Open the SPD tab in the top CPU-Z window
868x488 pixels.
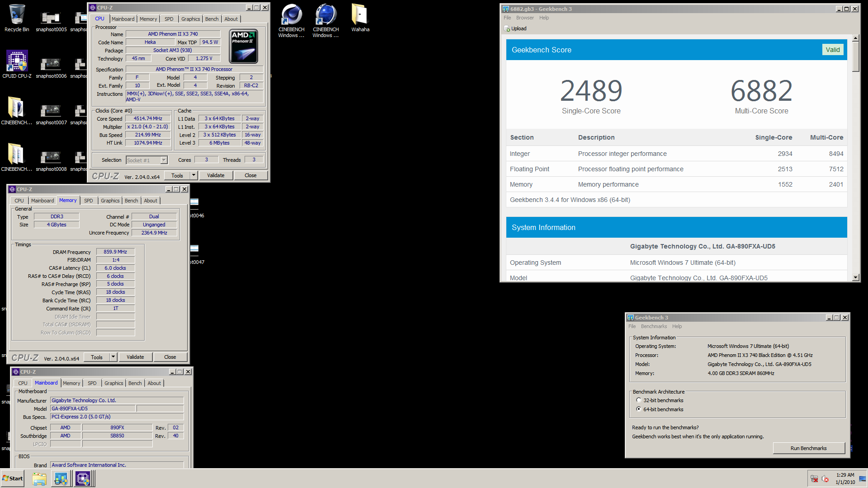click(169, 19)
